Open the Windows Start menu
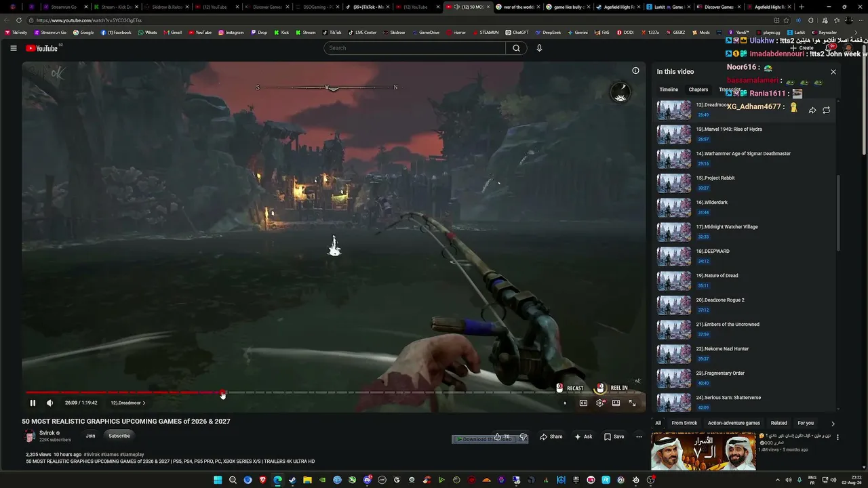This screenshot has width=868, height=488. coord(218,480)
